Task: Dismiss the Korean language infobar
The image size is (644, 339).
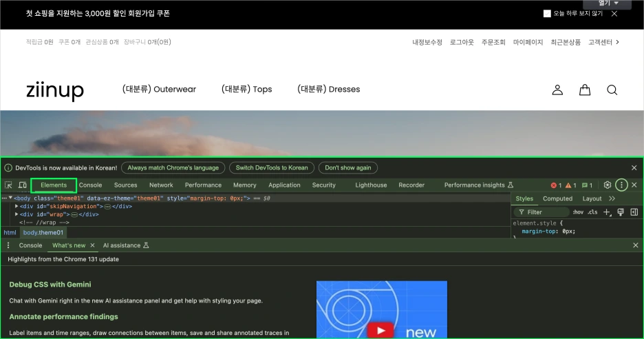Action: 634,168
